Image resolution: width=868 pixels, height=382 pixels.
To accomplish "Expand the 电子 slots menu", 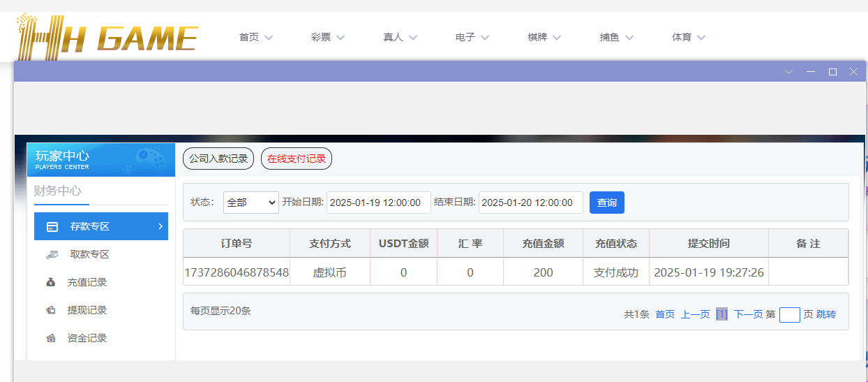I will coord(472,38).
